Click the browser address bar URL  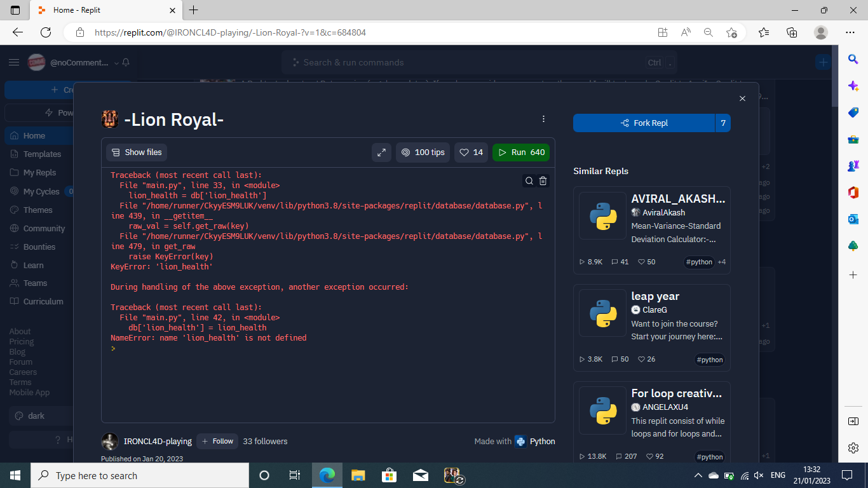pos(230,32)
